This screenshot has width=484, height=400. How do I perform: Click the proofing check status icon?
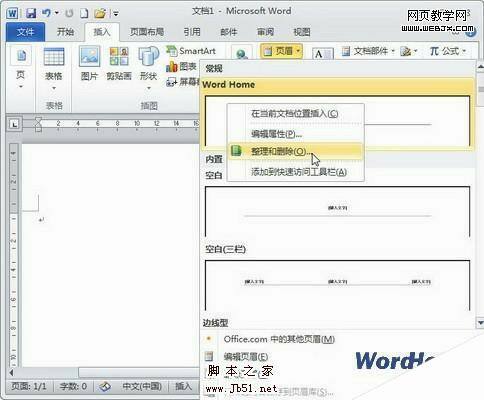(x=105, y=386)
